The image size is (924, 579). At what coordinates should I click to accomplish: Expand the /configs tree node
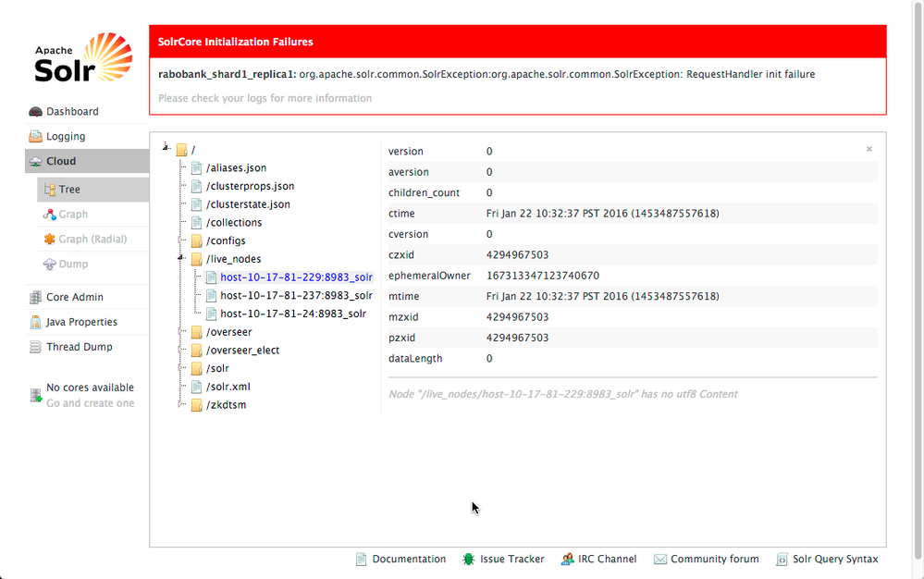[x=181, y=240]
